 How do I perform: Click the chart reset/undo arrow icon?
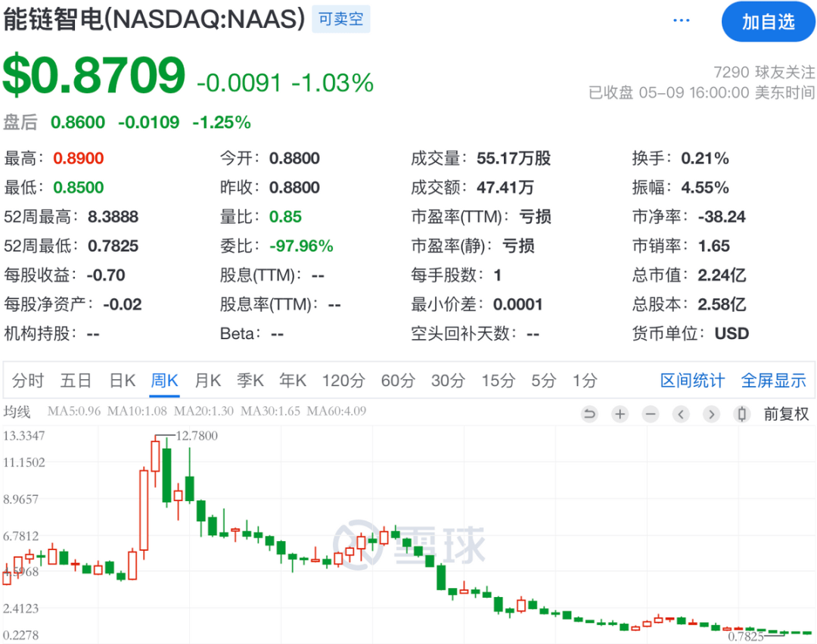pyautogui.click(x=589, y=414)
